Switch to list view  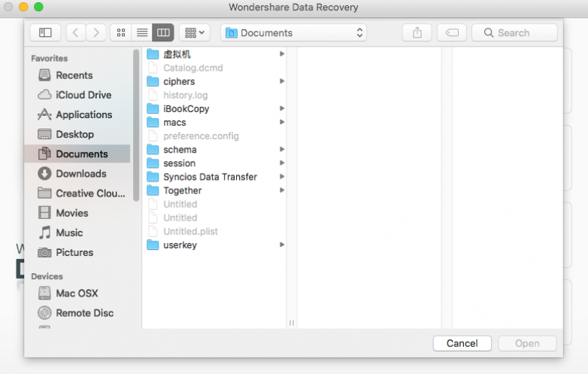click(142, 32)
